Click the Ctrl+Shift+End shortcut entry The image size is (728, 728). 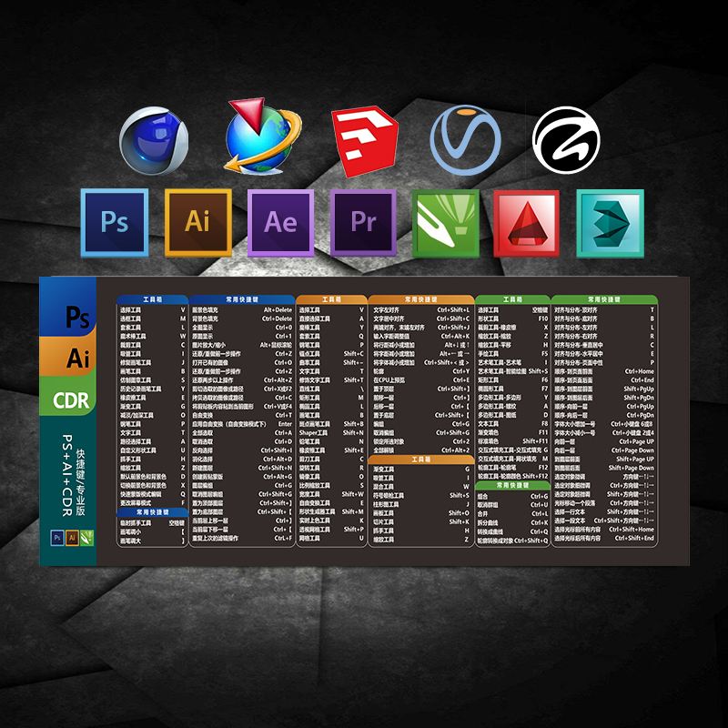pos(634,538)
